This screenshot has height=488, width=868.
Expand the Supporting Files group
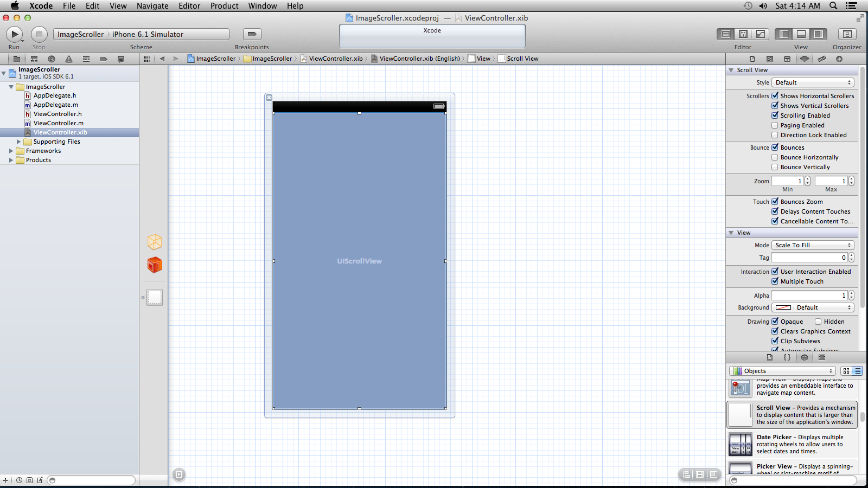(18, 142)
